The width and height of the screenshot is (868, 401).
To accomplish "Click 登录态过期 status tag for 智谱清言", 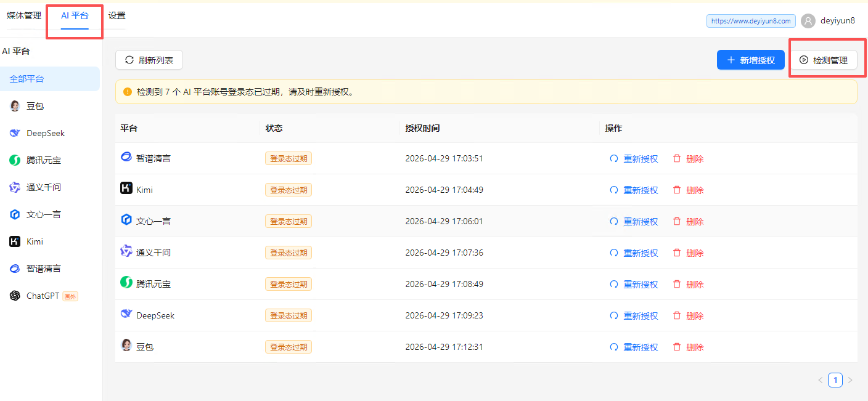I will coord(289,158).
